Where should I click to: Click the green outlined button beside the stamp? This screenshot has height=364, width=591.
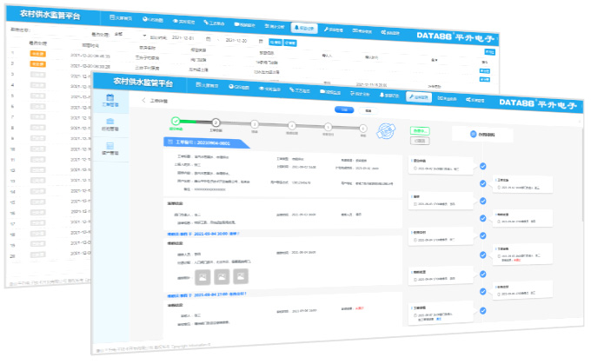(x=420, y=131)
